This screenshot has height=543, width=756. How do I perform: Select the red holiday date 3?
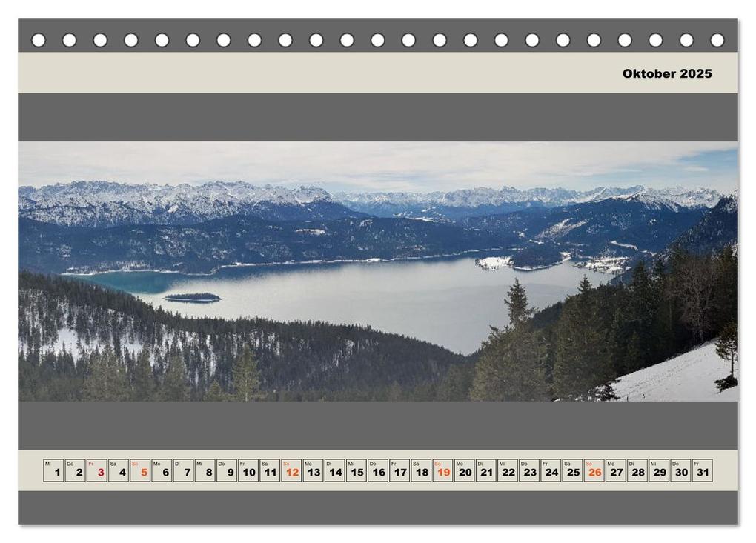[x=97, y=470]
